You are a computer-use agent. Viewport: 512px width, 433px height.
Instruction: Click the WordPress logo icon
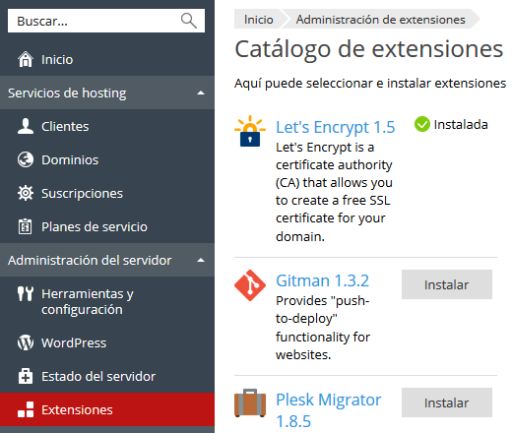[x=25, y=343]
